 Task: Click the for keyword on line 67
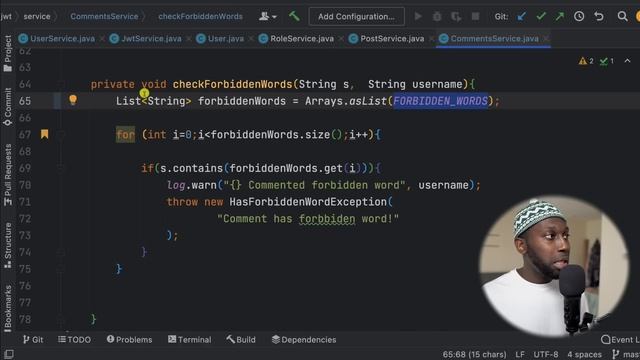click(x=125, y=134)
